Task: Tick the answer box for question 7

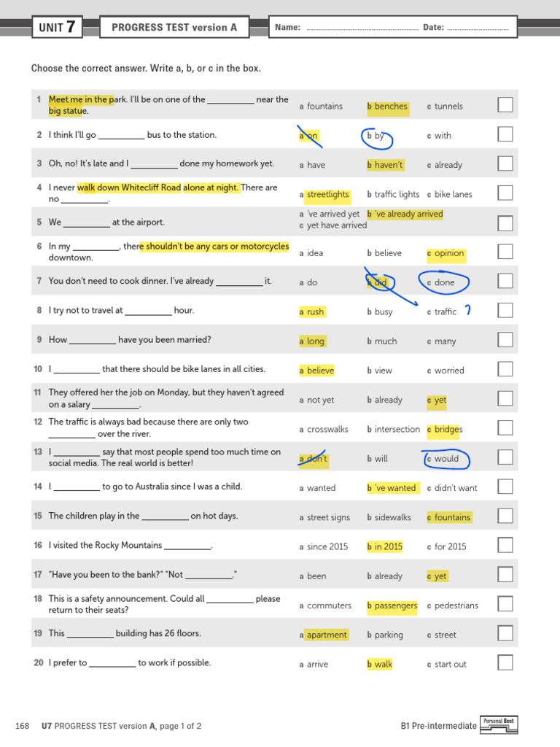Action: pos(505,281)
